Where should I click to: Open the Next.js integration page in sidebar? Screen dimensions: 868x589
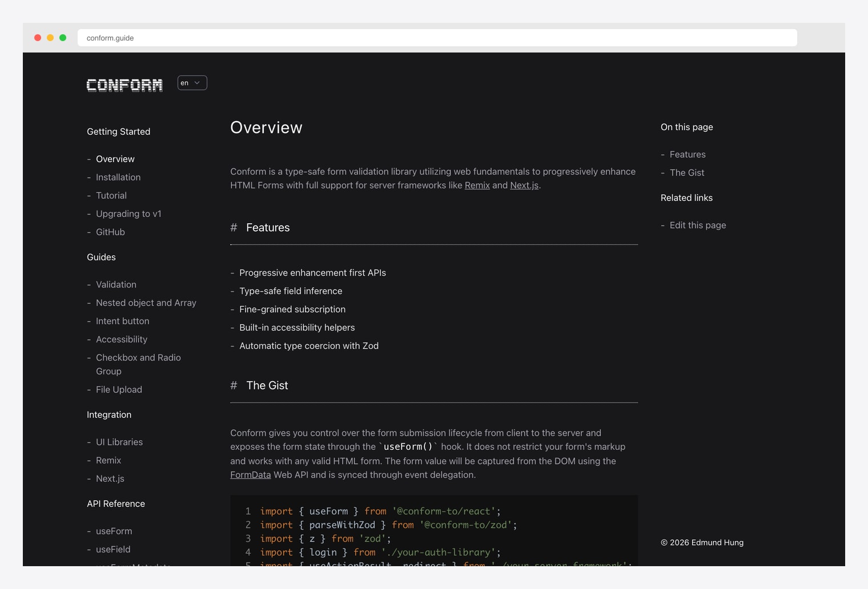pos(110,478)
